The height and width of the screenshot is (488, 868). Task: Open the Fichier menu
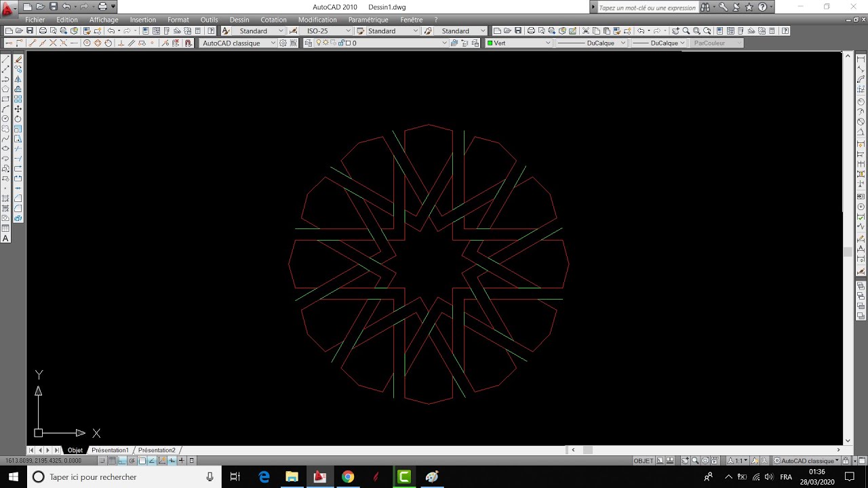[35, 20]
